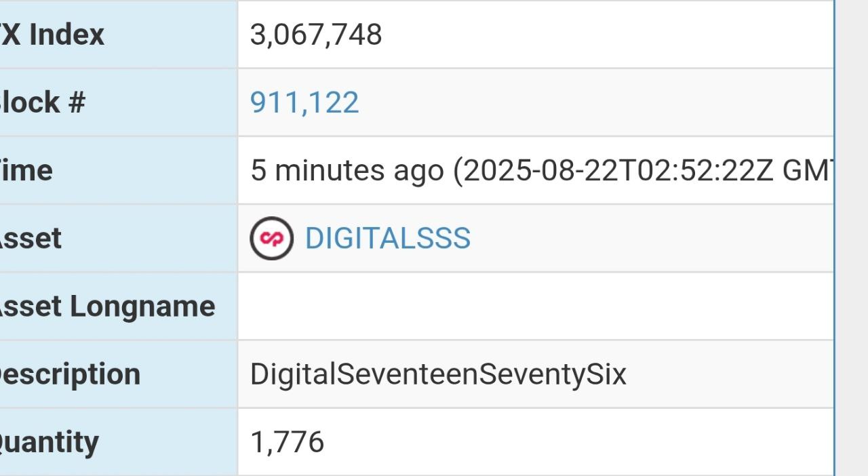Click the gray margin right of the table

pyautogui.click(x=852, y=237)
